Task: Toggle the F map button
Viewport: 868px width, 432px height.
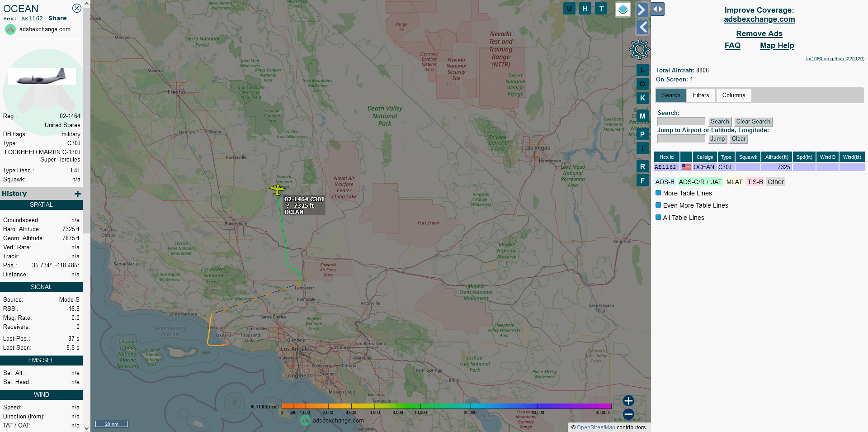Action: pyautogui.click(x=642, y=180)
